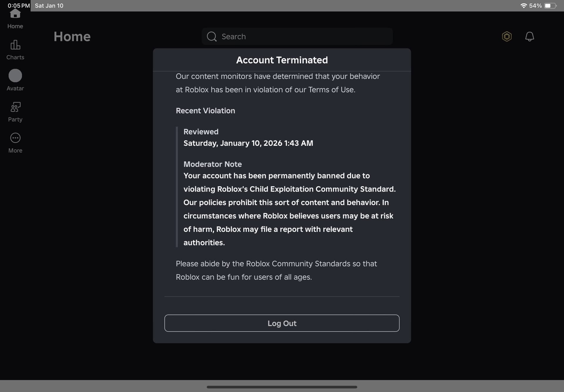The height and width of the screenshot is (392, 564).
Task: Open notifications with the bell icon
Action: tap(530, 36)
